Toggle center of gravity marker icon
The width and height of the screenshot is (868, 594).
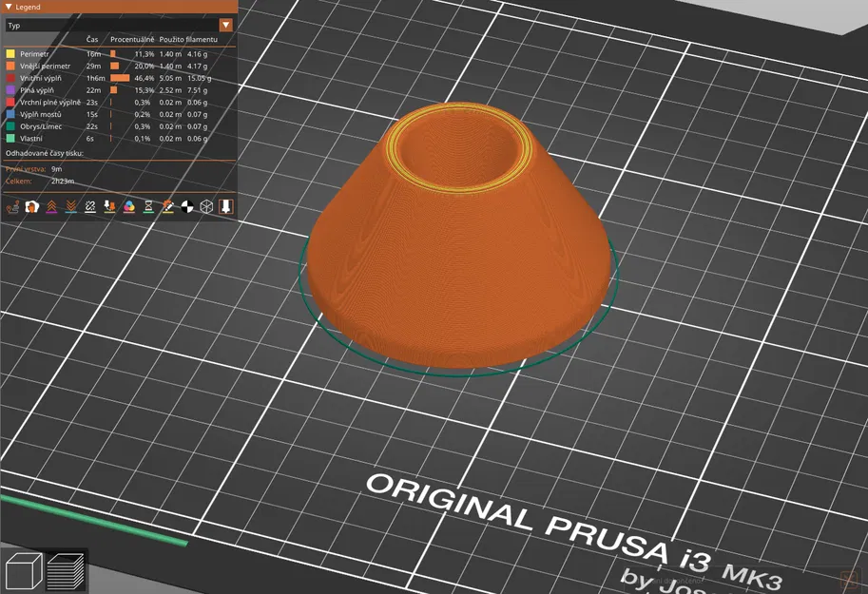[187, 207]
